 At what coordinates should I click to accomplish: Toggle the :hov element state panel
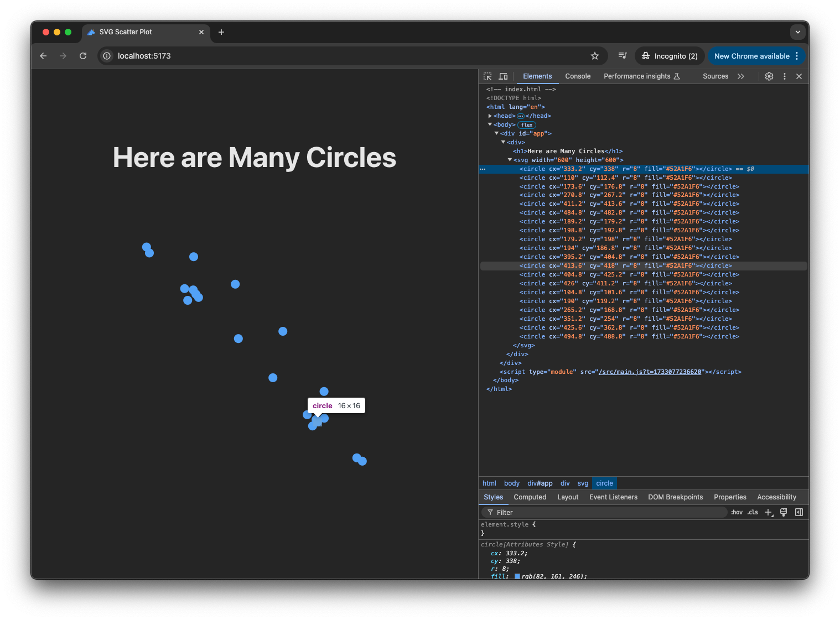(737, 513)
